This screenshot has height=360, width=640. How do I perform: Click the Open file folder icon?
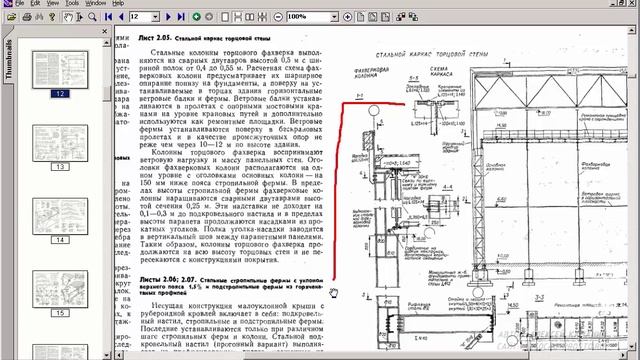pyautogui.click(x=11, y=17)
